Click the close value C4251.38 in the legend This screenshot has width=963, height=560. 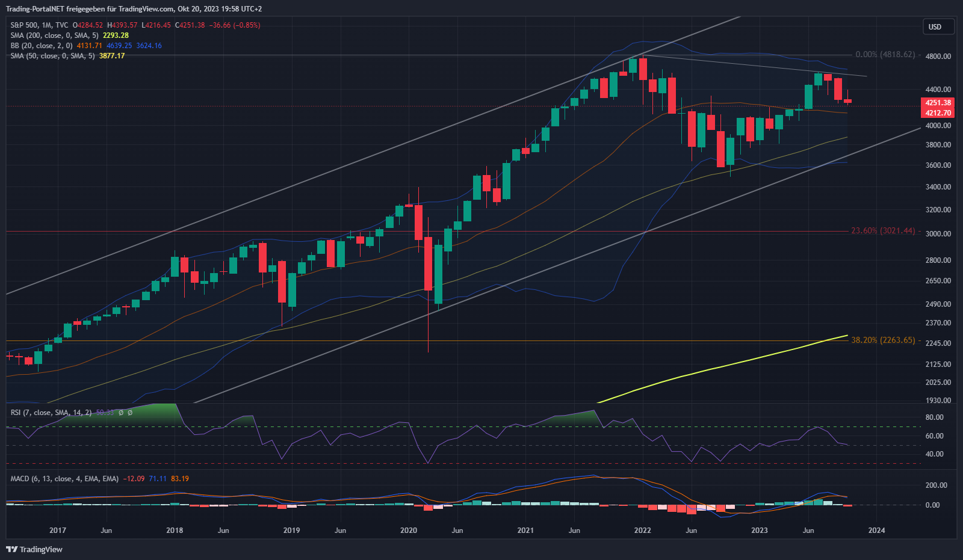tap(190, 25)
